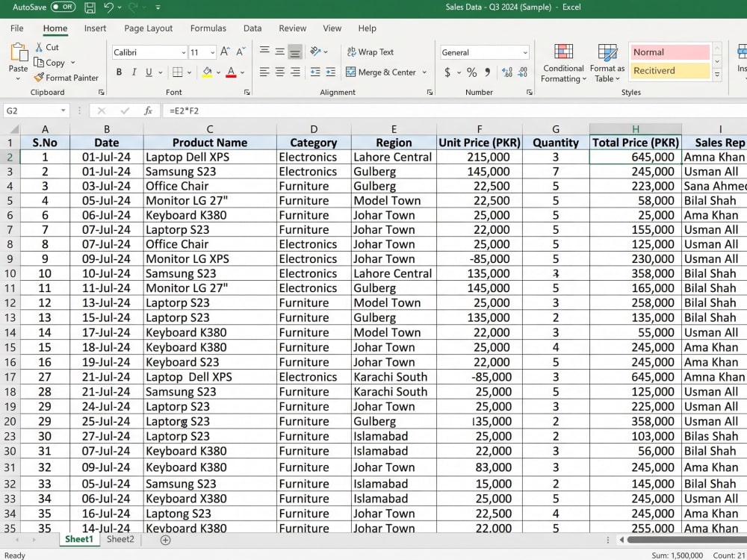Click the Align Left icon
Screen dimensions: 747x560
pos(264,72)
